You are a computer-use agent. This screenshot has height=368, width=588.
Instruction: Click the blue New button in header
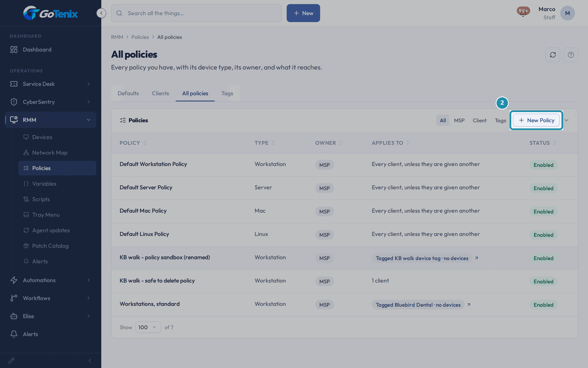tap(303, 13)
